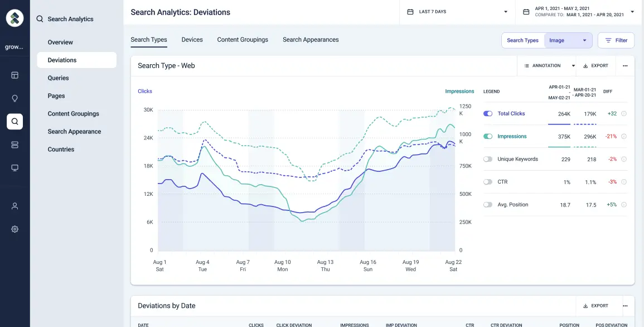The image size is (644, 327).
Task: Select the magnifier search analytics rail icon
Action: (x=15, y=121)
